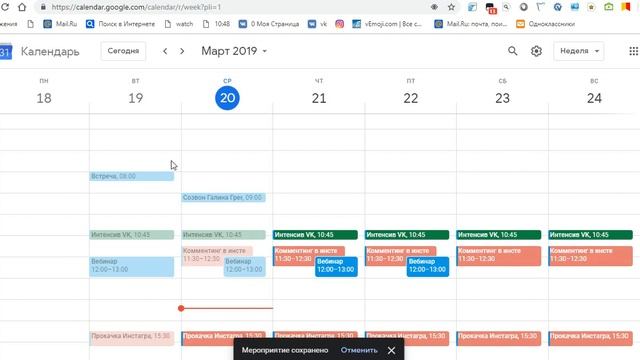
Task: Click the Google Calendar logo icon
Action: point(5,51)
